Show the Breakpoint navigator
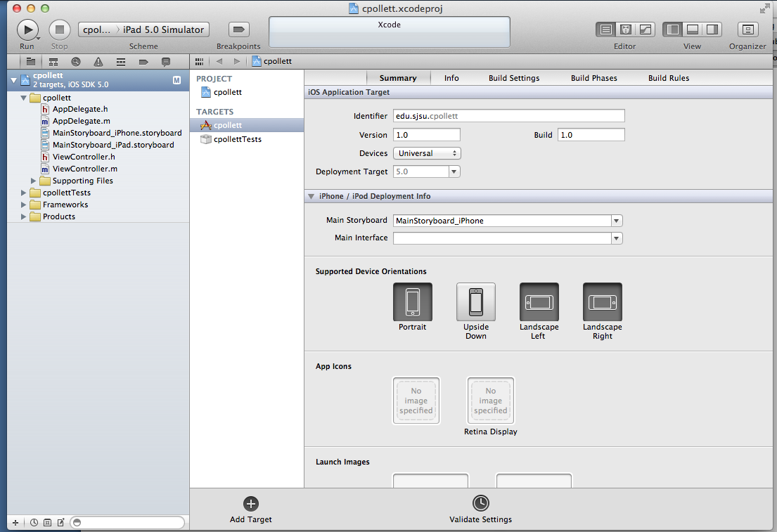 point(143,62)
